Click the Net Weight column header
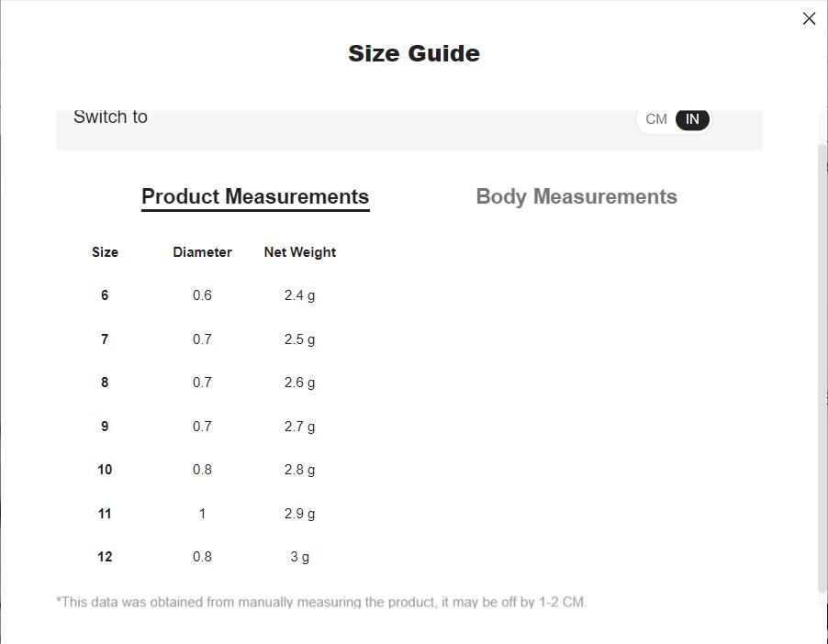 [x=299, y=252]
